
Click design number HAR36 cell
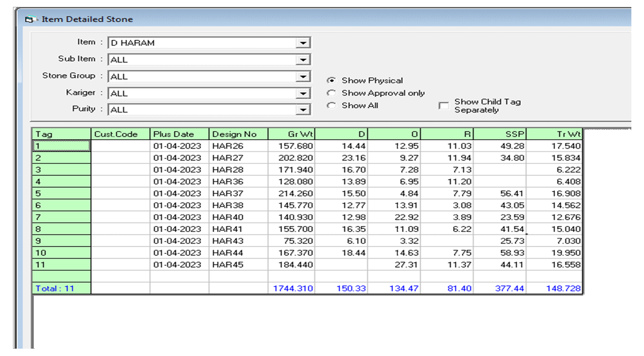point(239,181)
